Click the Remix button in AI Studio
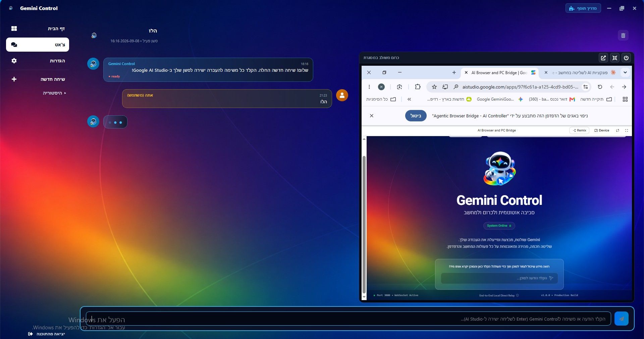Viewport: 644px width, 339px height. click(x=579, y=130)
